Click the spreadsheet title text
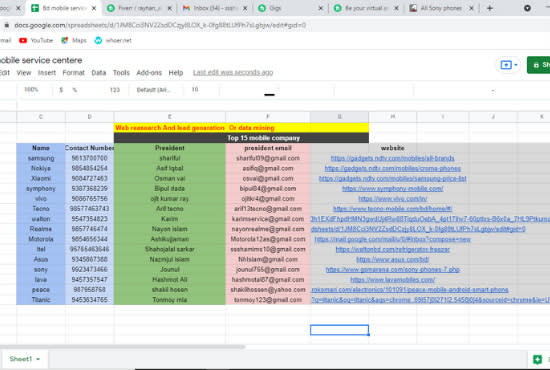The width and height of the screenshot is (550, 370). 41,60
